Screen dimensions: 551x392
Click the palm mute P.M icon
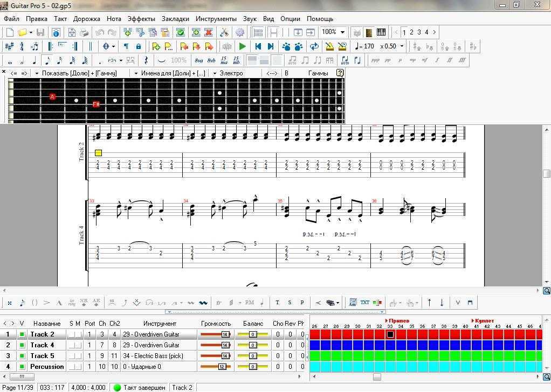point(249,303)
